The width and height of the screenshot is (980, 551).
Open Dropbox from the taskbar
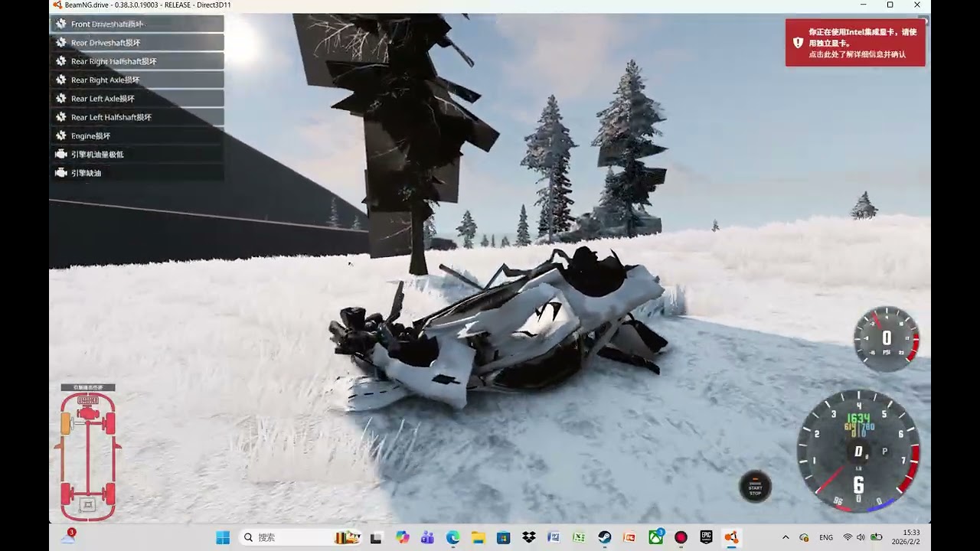528,538
